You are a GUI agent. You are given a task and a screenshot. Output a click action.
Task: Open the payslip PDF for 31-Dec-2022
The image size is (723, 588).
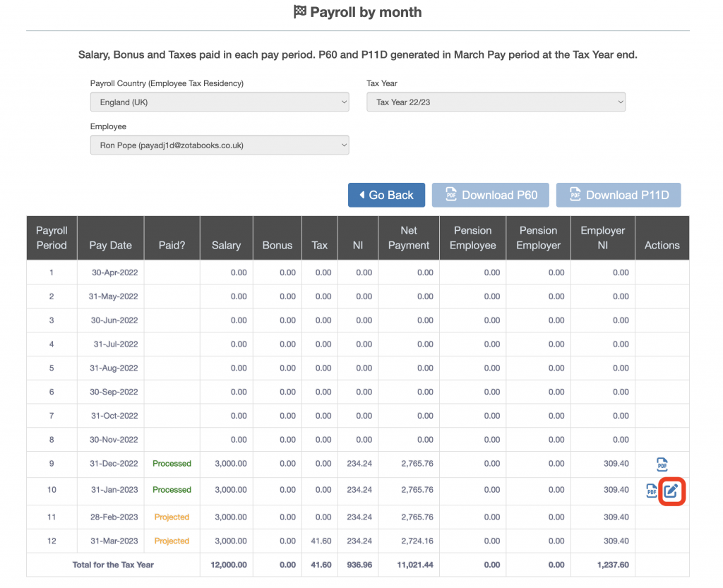662,464
